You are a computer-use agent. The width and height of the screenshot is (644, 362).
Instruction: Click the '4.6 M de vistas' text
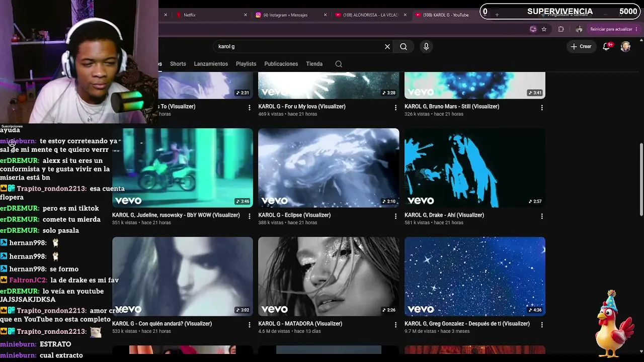point(274,331)
